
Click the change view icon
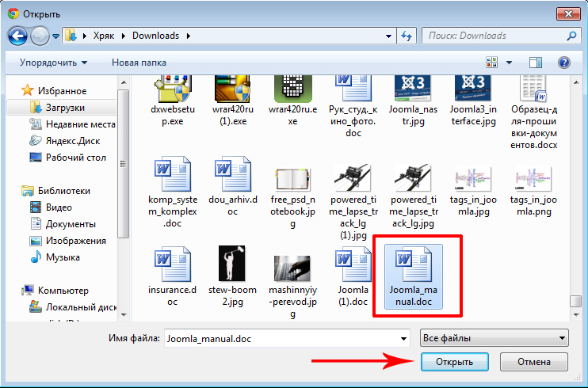tap(493, 62)
